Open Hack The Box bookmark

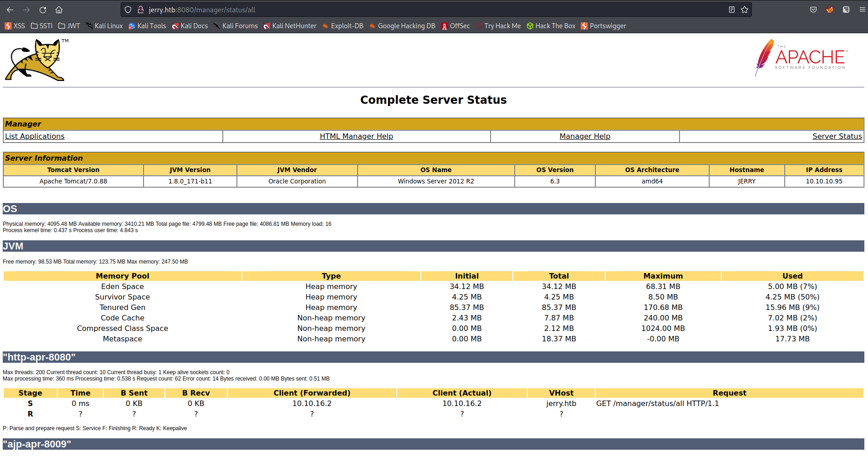[551, 26]
